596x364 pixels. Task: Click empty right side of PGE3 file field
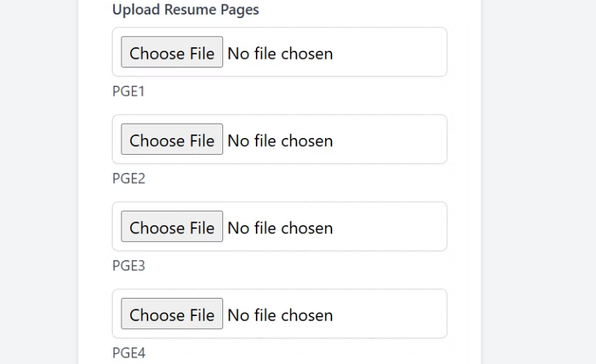pyautogui.click(x=392, y=227)
